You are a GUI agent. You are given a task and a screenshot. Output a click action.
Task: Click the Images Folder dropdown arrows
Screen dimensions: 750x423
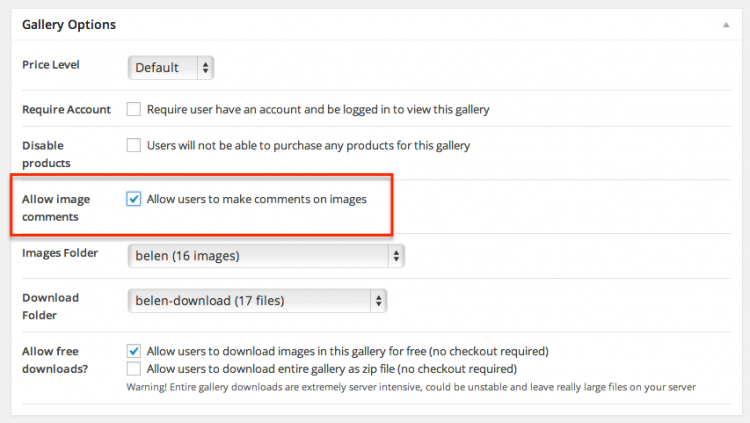click(396, 256)
